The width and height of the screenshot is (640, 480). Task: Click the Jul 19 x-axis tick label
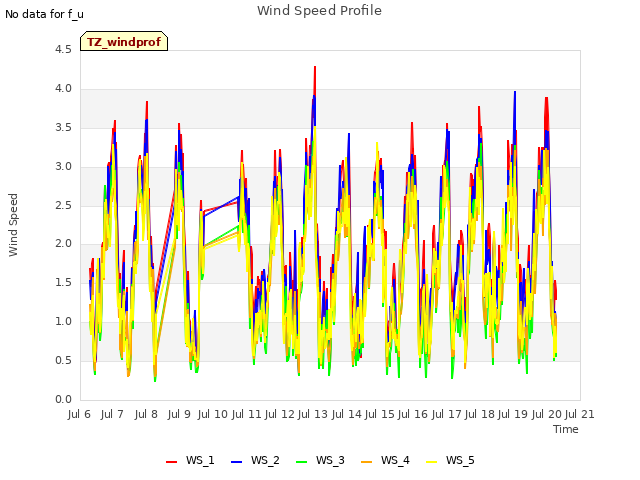click(512, 414)
